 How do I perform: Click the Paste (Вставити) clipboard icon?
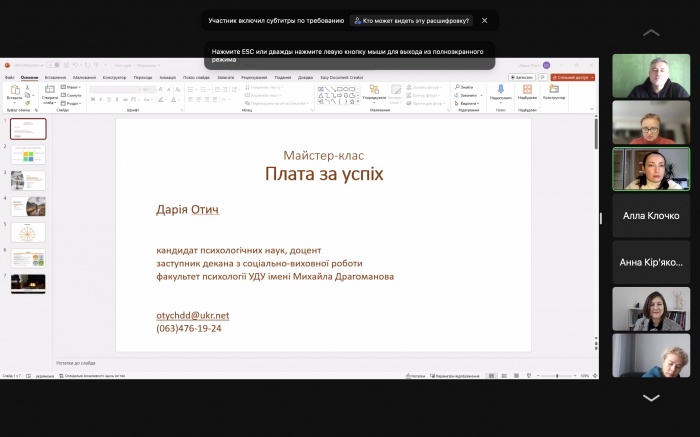[x=14, y=91]
